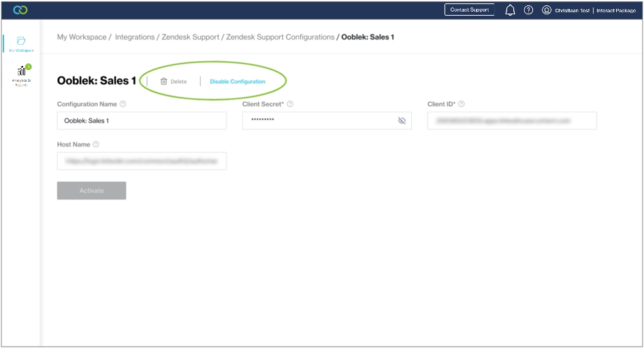Screen dimensions: 644x348
Task: Open the notifications bell icon
Action: tap(510, 10)
